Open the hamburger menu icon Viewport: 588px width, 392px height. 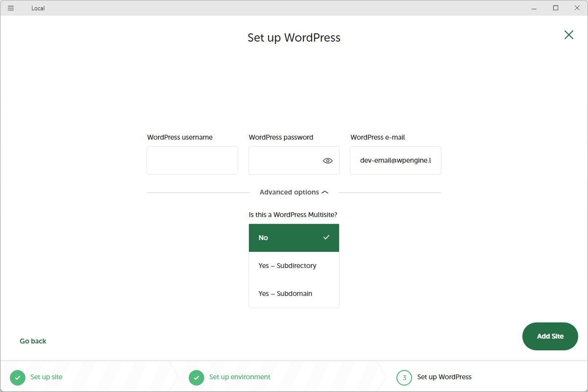pyautogui.click(x=11, y=8)
